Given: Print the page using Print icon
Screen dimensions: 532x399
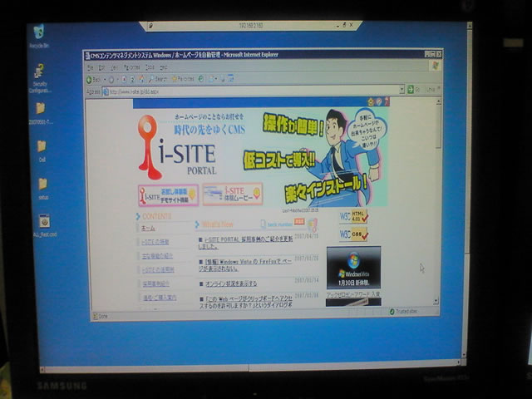Looking at the screenshot, I should pyautogui.click(x=223, y=79).
